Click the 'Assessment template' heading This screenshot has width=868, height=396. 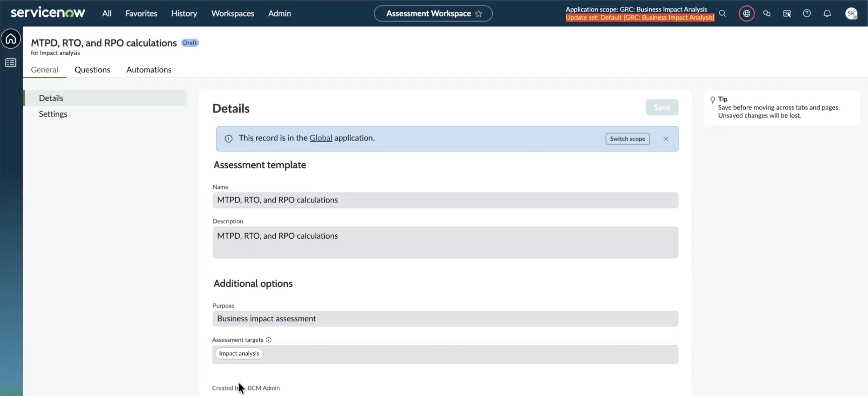point(260,165)
